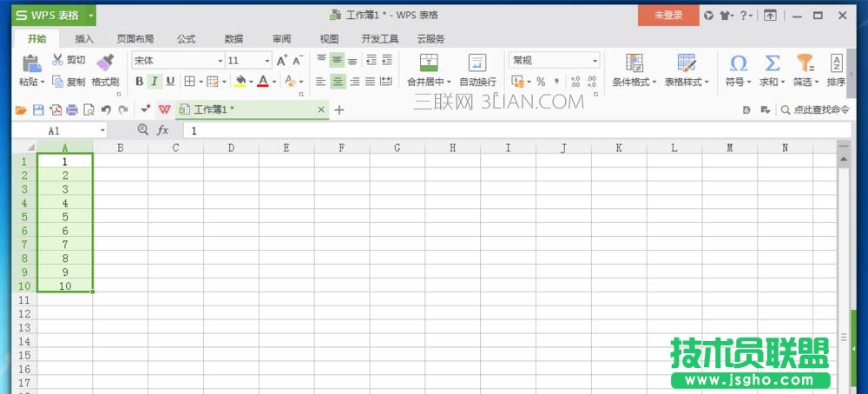This screenshot has height=394, width=868.
Task: Click the Conditional Formatting (条件格式) icon
Action: point(634,62)
